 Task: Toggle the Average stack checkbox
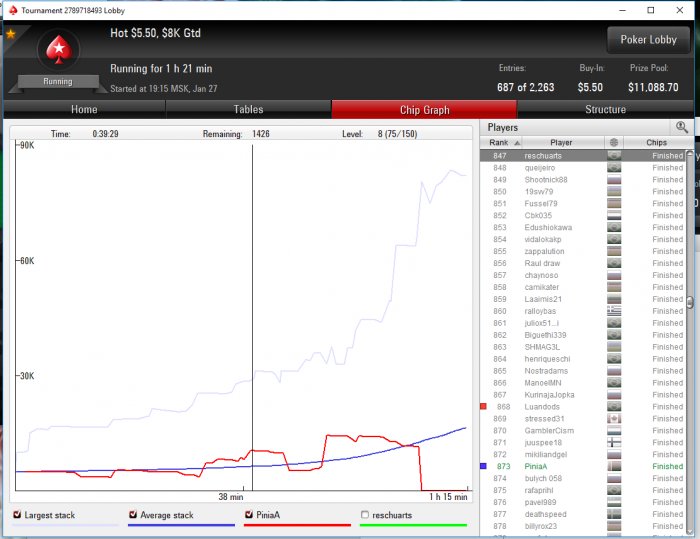[133, 514]
